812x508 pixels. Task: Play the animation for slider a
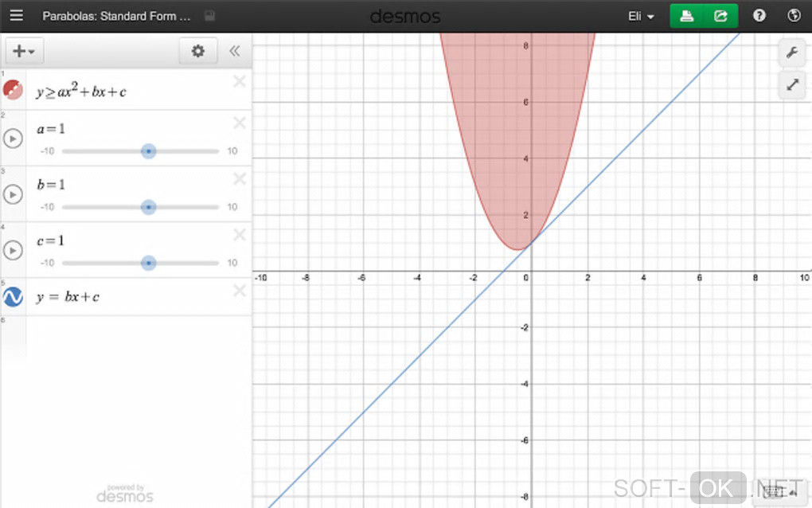tap(13, 139)
